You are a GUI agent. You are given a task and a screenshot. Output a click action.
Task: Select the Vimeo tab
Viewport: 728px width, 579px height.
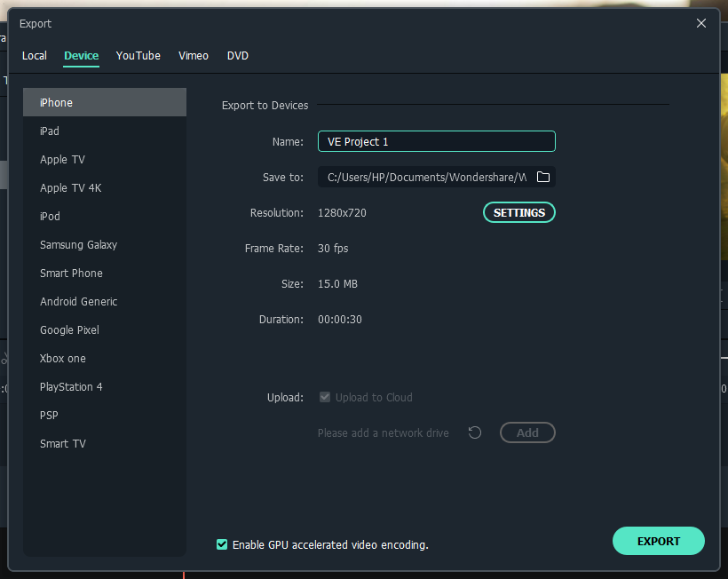coord(194,55)
